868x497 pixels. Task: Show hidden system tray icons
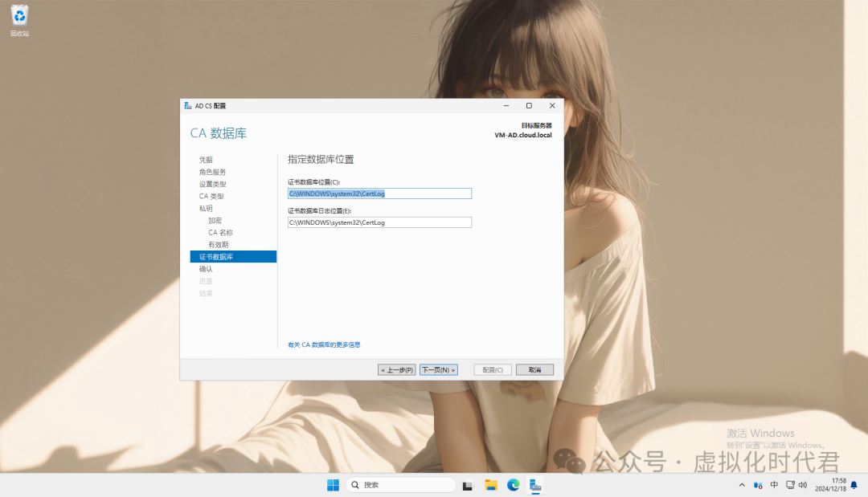742,485
